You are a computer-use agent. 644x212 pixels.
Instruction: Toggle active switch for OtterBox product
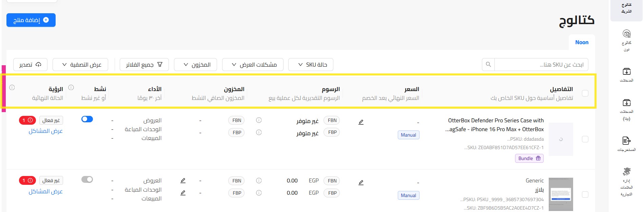click(87, 119)
